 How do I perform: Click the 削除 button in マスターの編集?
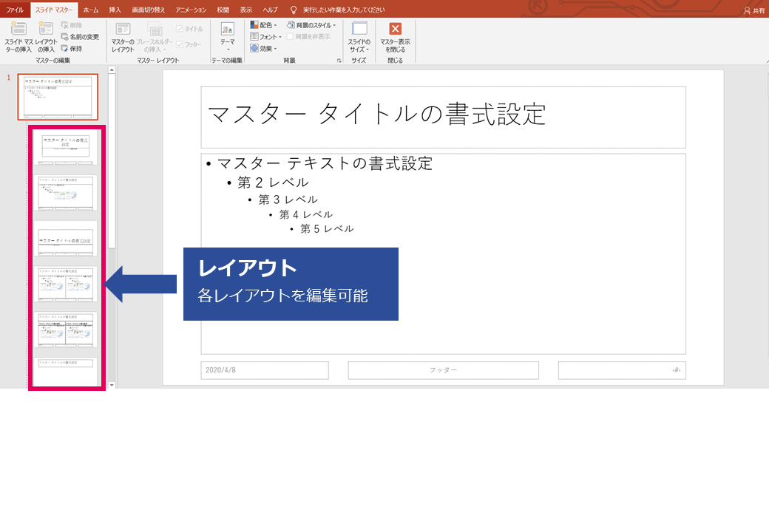pos(71,25)
